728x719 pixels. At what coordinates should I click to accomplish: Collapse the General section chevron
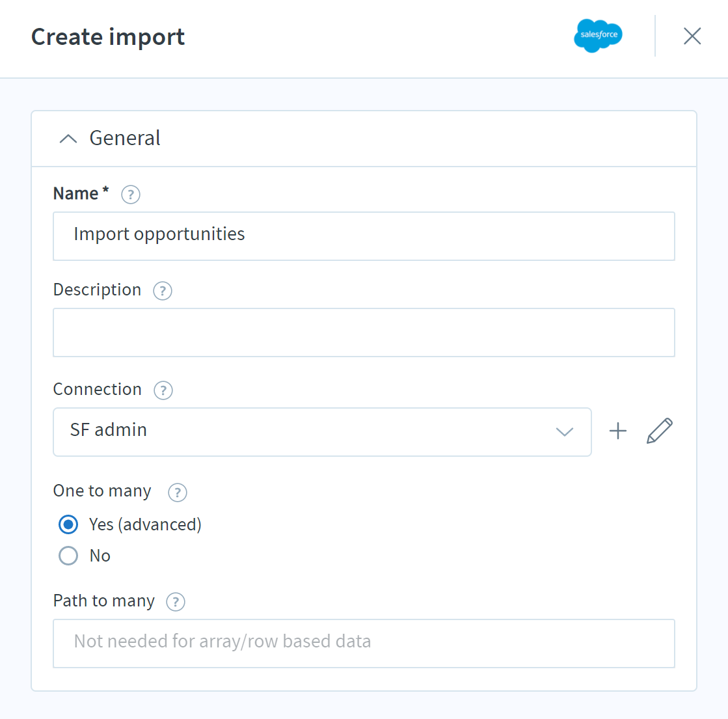click(68, 139)
